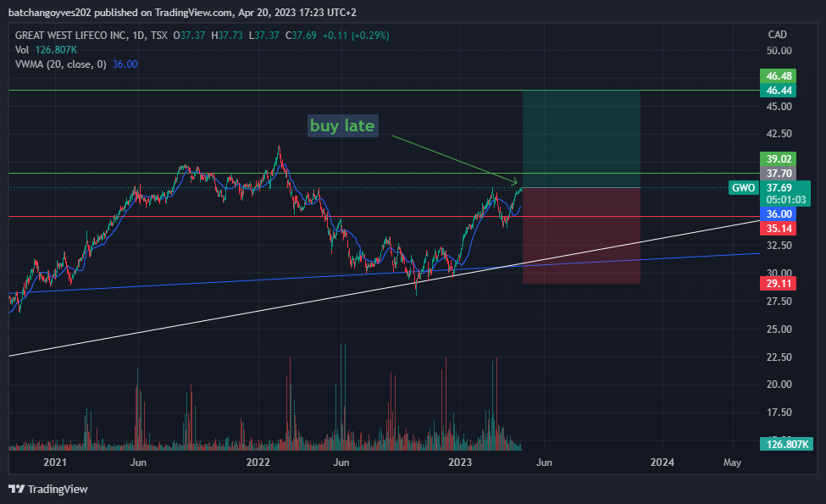Image resolution: width=826 pixels, height=504 pixels.
Task: Click the 39.02 green price label
Action: point(779,159)
